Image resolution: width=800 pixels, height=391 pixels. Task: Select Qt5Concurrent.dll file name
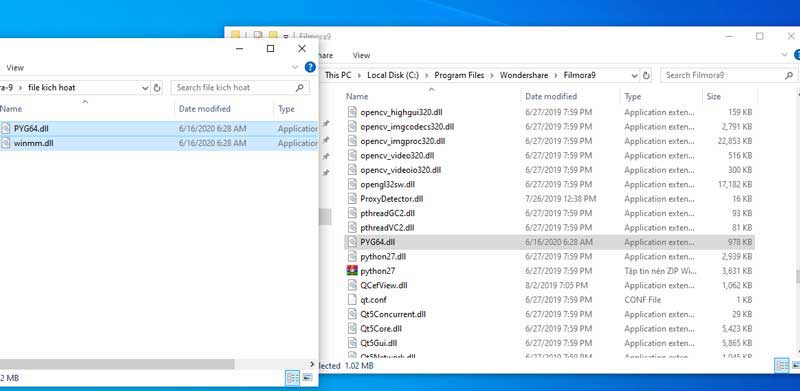pyautogui.click(x=393, y=314)
